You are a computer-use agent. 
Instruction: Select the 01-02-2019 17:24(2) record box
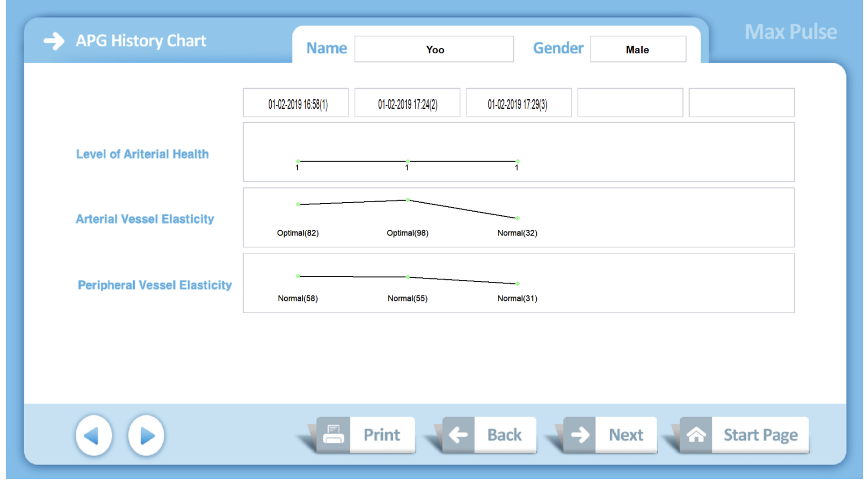tap(407, 103)
